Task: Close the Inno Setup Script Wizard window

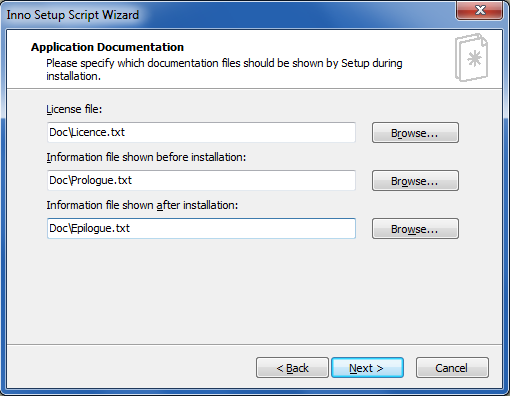Action: point(479,10)
